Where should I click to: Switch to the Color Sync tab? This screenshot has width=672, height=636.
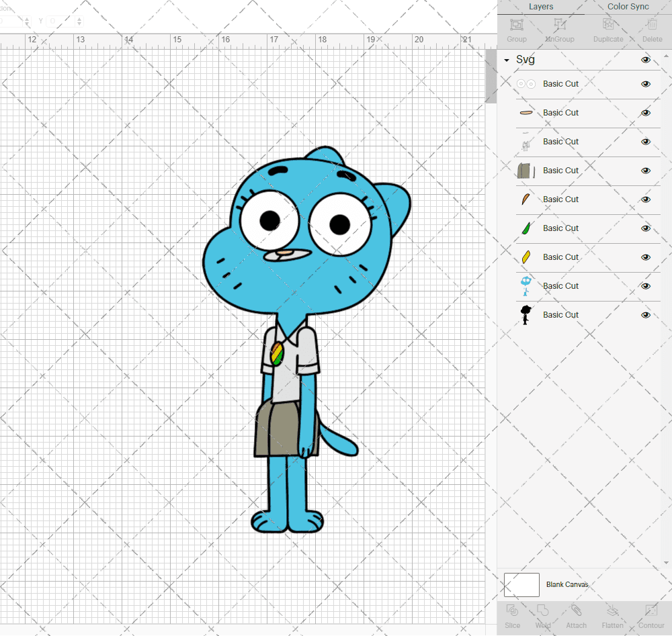[x=628, y=7]
